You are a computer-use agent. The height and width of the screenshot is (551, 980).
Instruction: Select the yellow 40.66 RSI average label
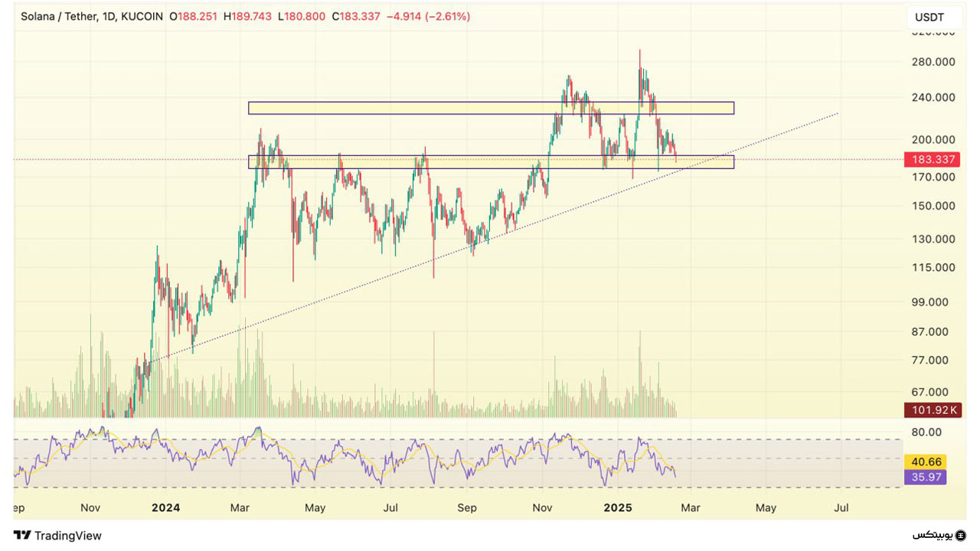pos(925,462)
